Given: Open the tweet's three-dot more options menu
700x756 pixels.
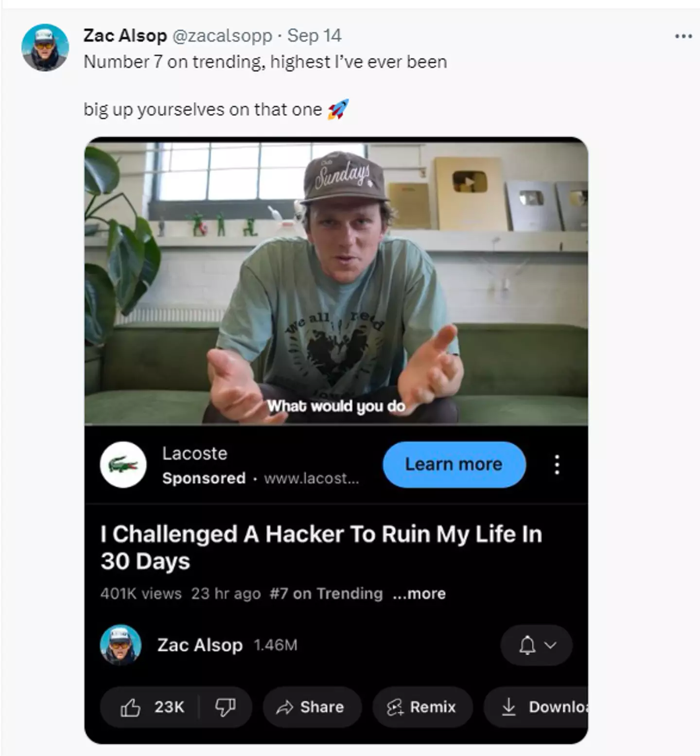Looking at the screenshot, I should click(x=683, y=36).
